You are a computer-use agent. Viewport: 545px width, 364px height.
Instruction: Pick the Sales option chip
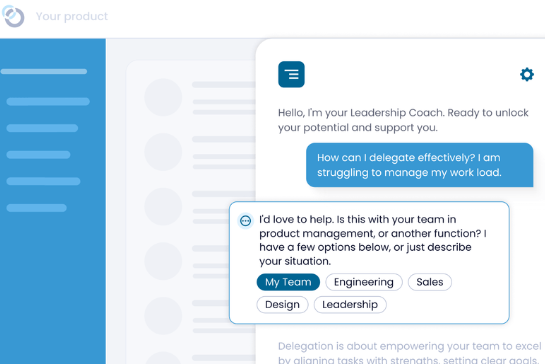430,282
